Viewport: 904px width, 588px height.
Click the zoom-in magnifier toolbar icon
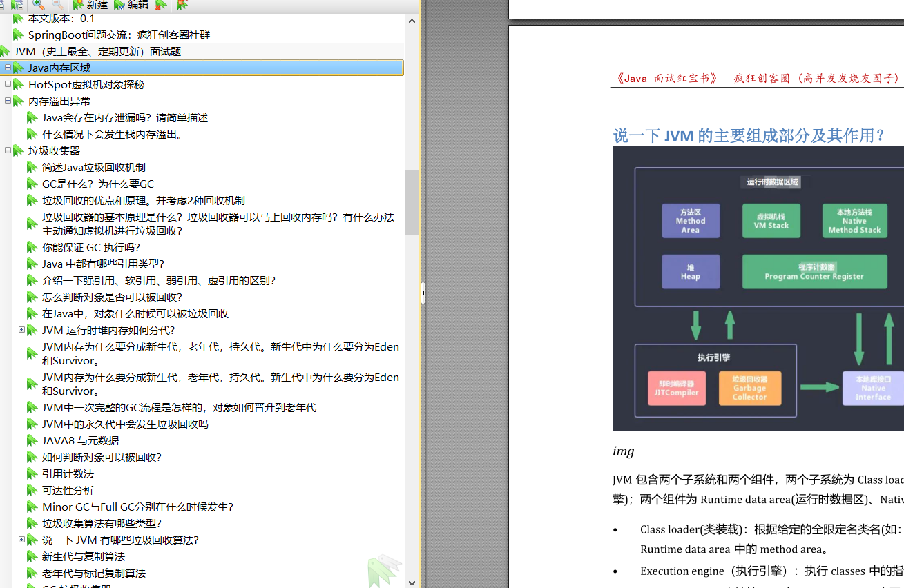[39, 4]
